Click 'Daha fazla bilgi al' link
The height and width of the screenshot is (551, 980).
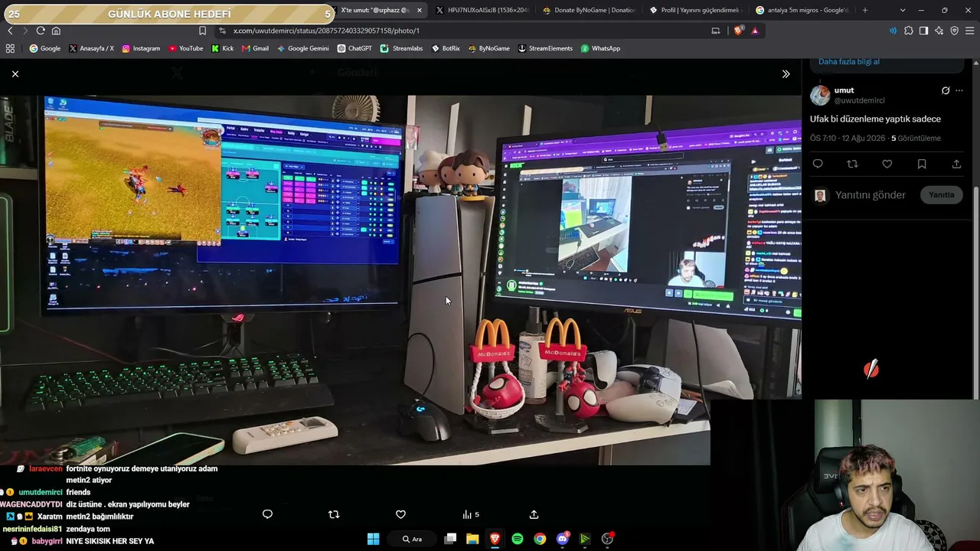click(x=849, y=61)
